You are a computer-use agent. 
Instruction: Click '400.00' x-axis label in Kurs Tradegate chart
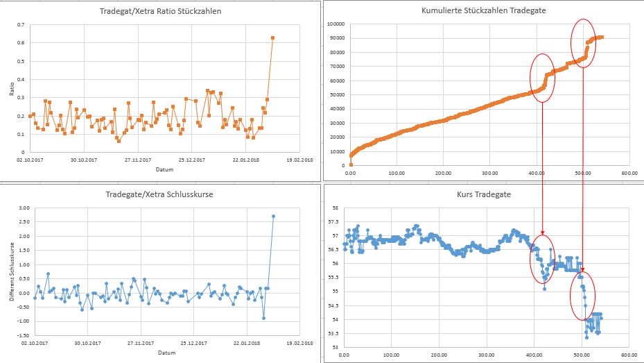coord(534,355)
